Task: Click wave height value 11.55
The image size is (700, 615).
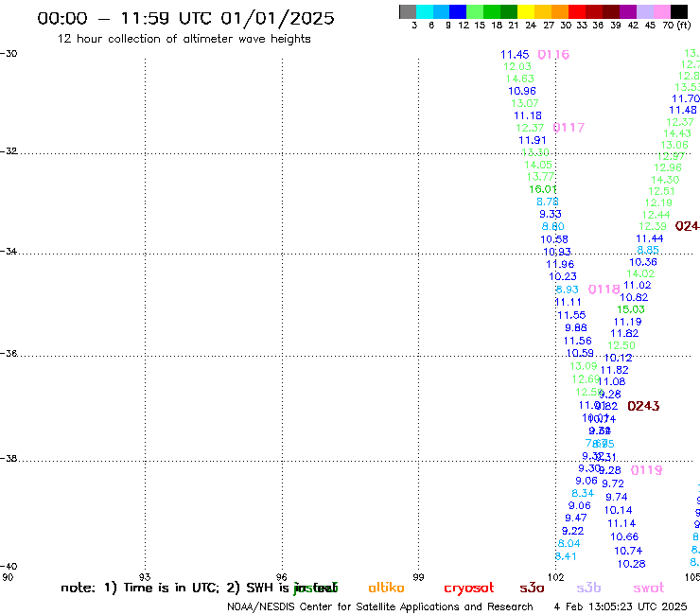Action: pyautogui.click(x=572, y=315)
